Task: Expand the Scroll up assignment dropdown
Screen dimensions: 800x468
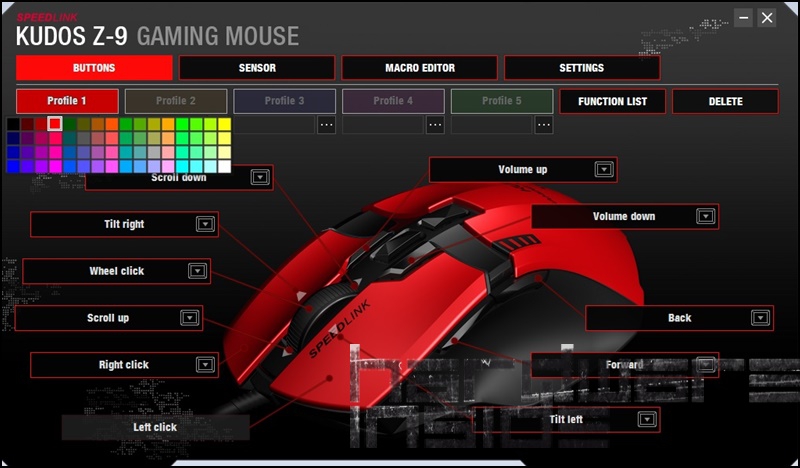Action: (x=189, y=318)
